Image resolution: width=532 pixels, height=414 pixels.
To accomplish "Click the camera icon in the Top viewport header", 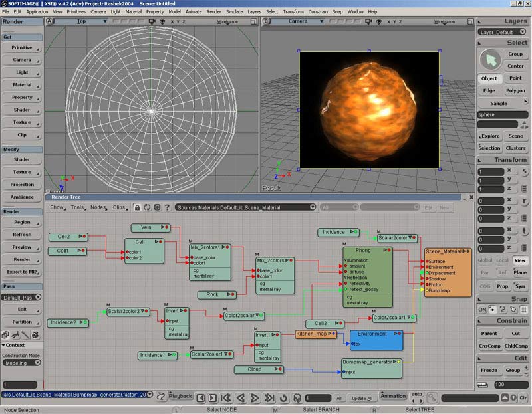I will (x=152, y=21).
